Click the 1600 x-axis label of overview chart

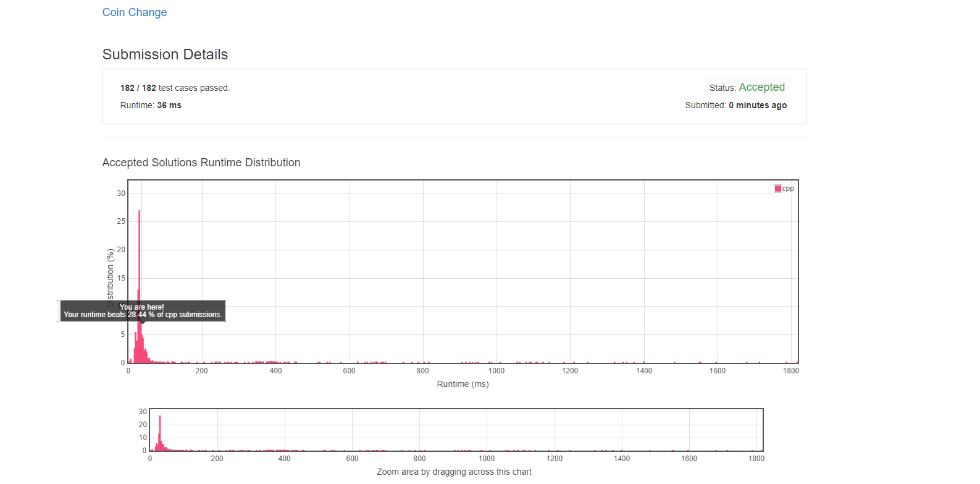coord(689,459)
